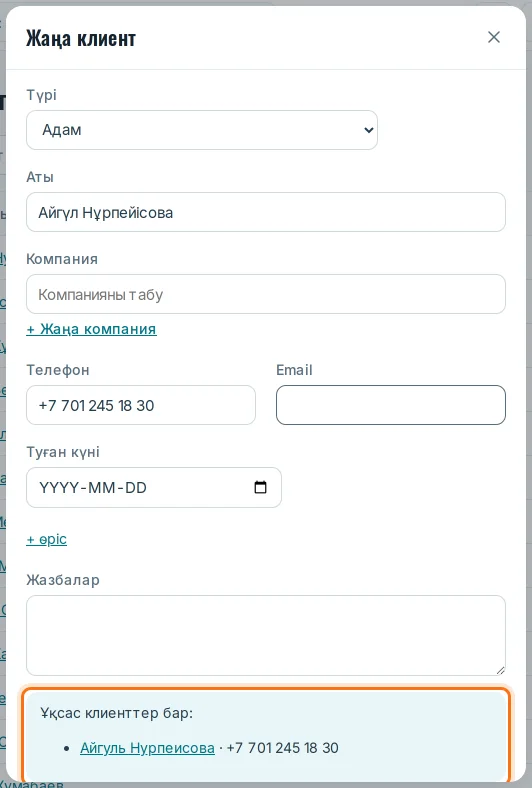Viewport: 532px width, 788px height.
Task: Click the Ұқсас клиенттер бар: notice text
Action: click(x=117, y=713)
